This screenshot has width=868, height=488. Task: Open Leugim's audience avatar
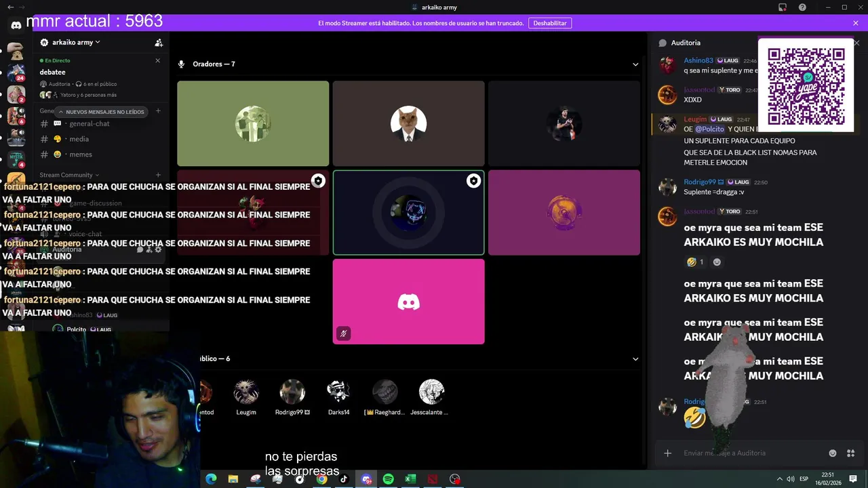point(246,392)
